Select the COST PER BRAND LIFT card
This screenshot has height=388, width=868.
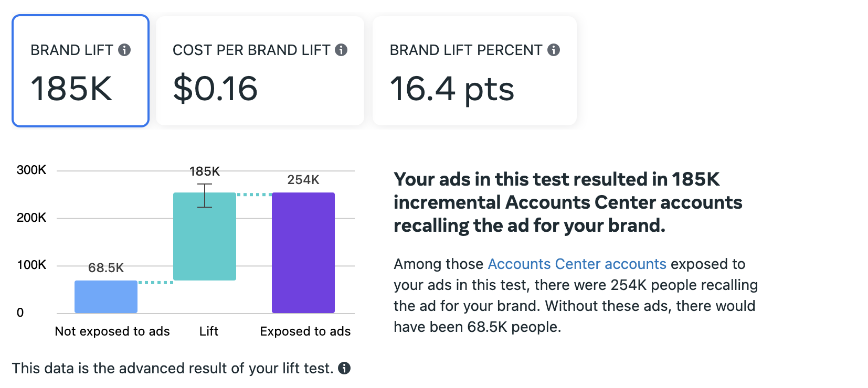260,71
